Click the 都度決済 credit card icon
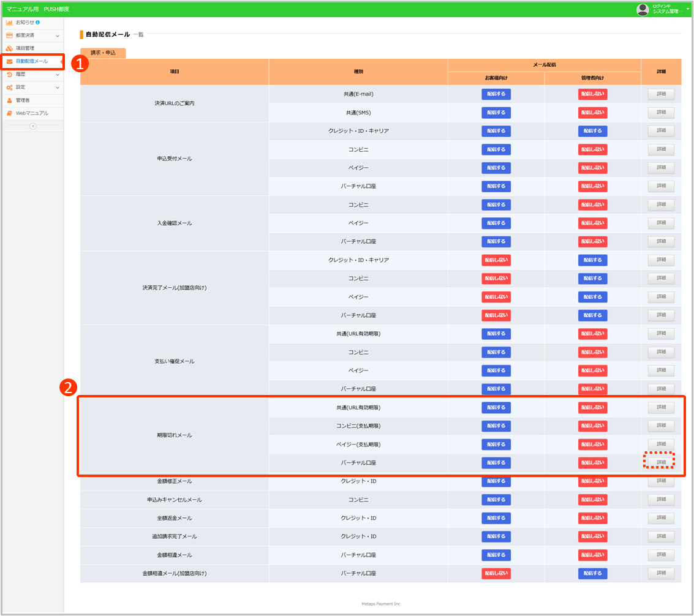The image size is (694, 616). [x=9, y=36]
